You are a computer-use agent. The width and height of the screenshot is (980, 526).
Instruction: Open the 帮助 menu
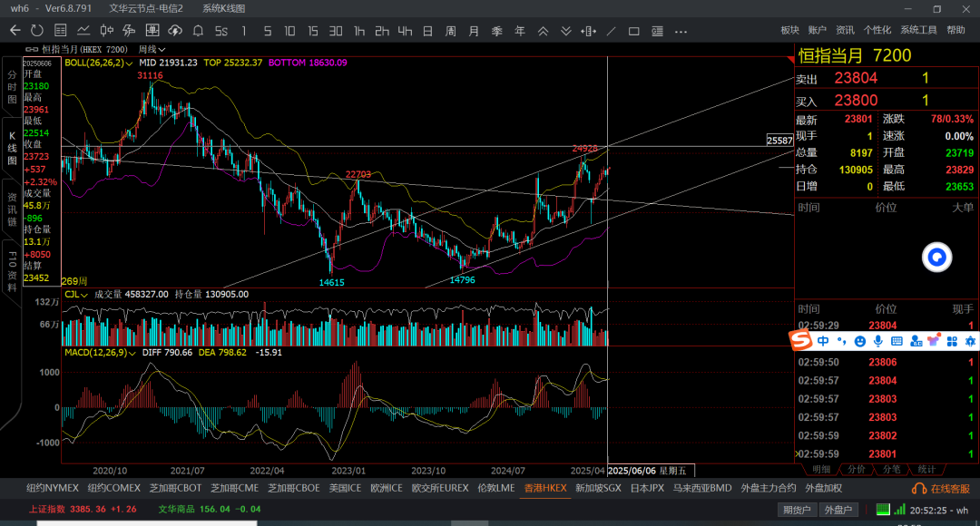[x=956, y=30]
